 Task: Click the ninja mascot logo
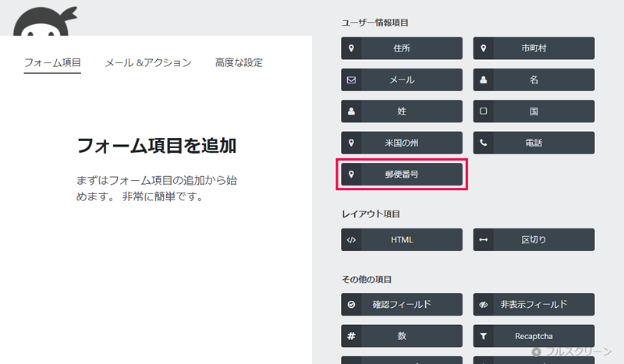click(44, 22)
